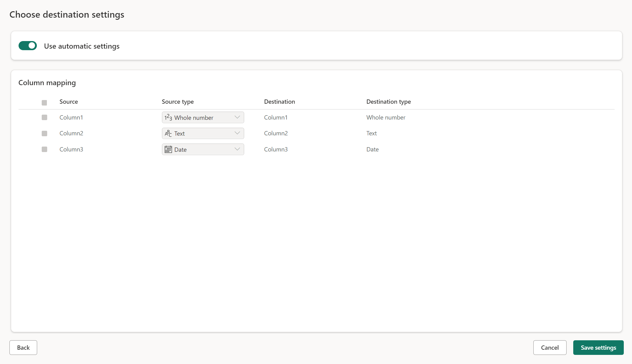Click the Destination column label for Column1

click(x=275, y=117)
